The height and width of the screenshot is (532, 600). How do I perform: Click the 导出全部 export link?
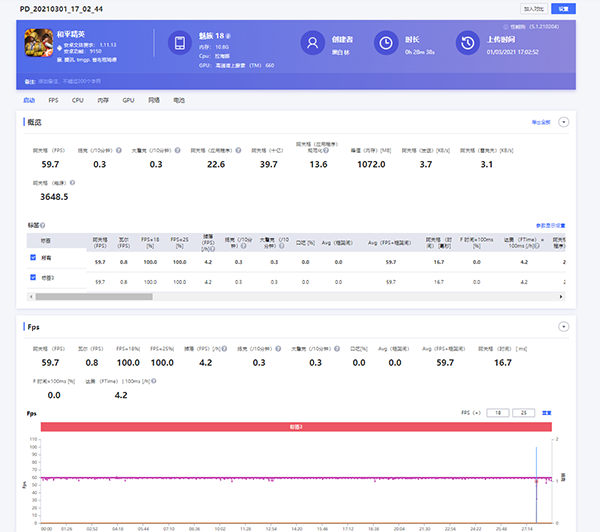541,121
